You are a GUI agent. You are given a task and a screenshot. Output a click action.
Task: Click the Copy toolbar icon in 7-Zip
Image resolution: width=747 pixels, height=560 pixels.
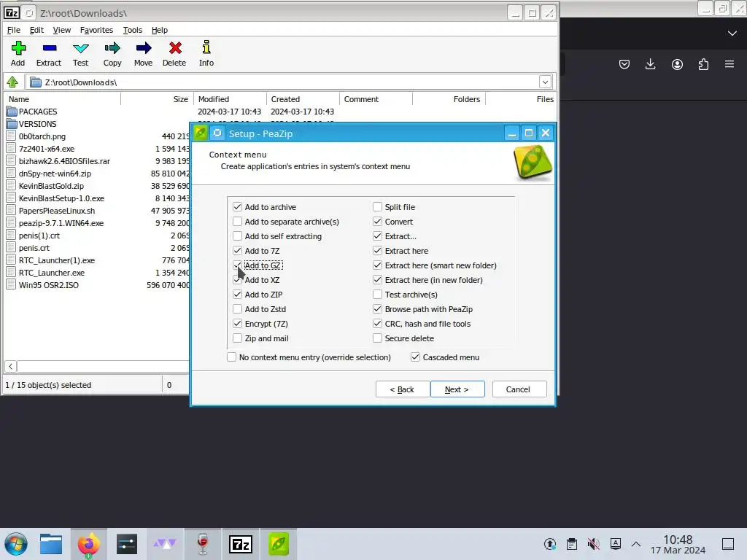(x=112, y=48)
